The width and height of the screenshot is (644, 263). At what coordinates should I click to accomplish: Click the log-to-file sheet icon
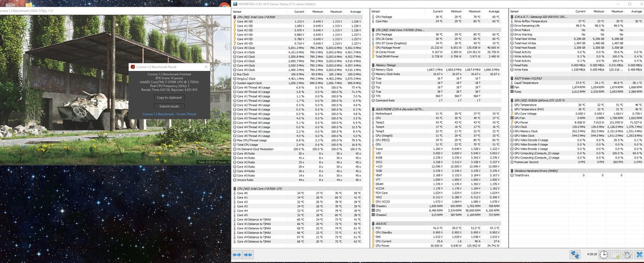(615, 255)
